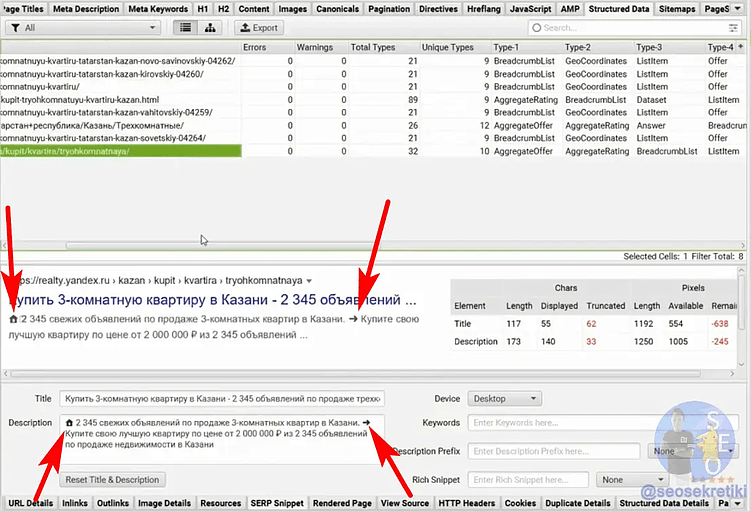Open the Device Desktop dropdown

[x=505, y=398]
